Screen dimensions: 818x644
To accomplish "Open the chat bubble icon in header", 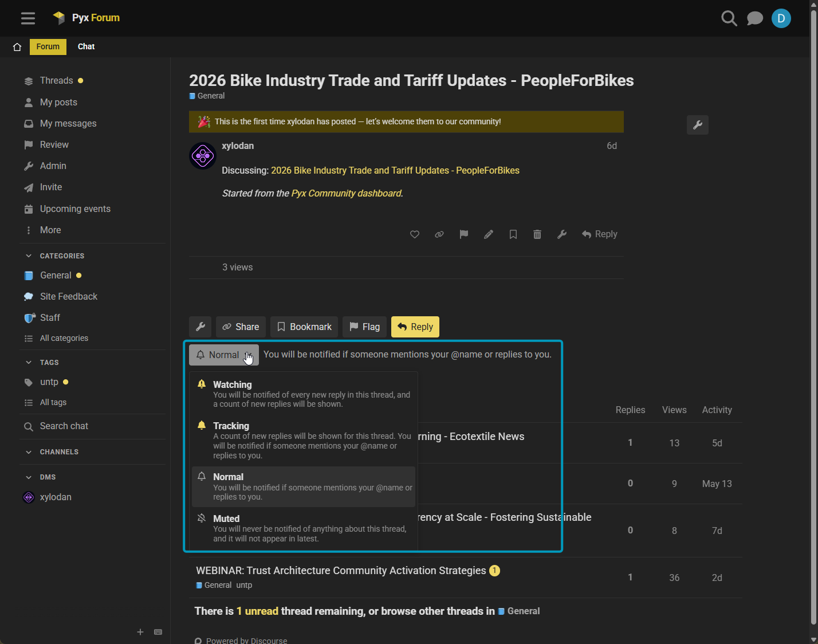I will pos(755,18).
